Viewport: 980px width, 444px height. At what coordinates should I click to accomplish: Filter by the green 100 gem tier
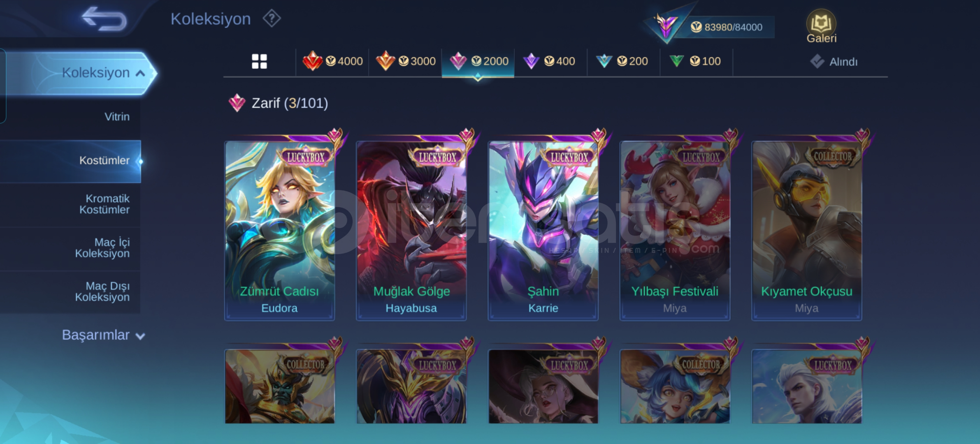696,61
